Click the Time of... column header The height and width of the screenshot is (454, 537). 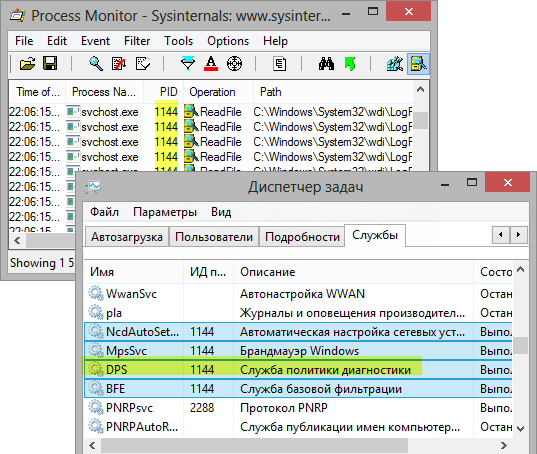pos(37,92)
